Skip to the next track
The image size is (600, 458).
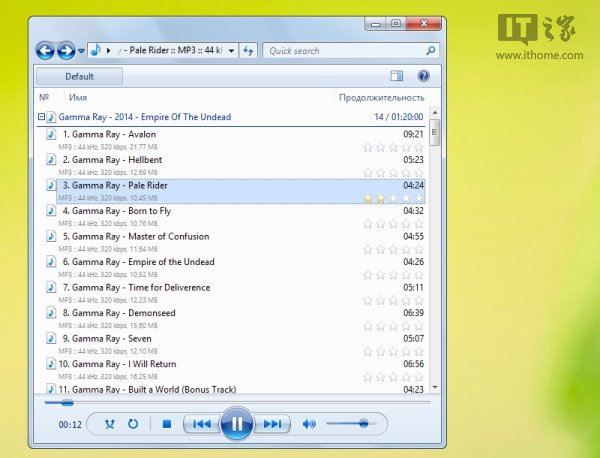point(272,424)
